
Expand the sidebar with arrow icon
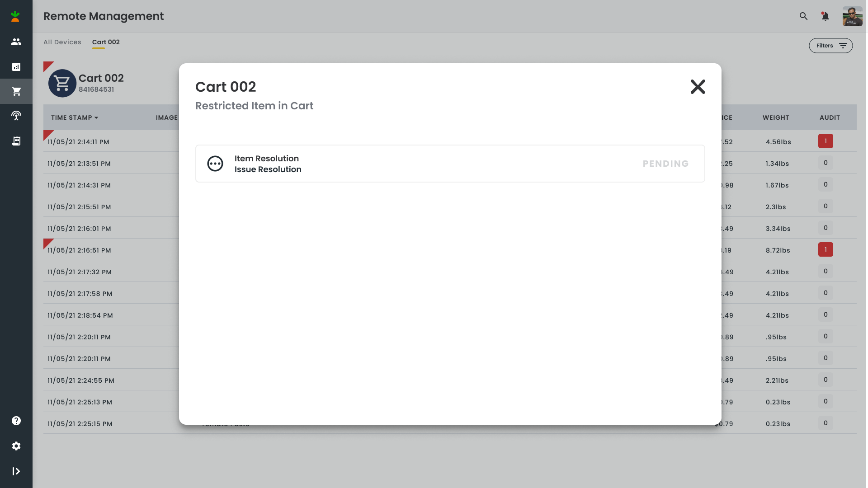[16, 471]
